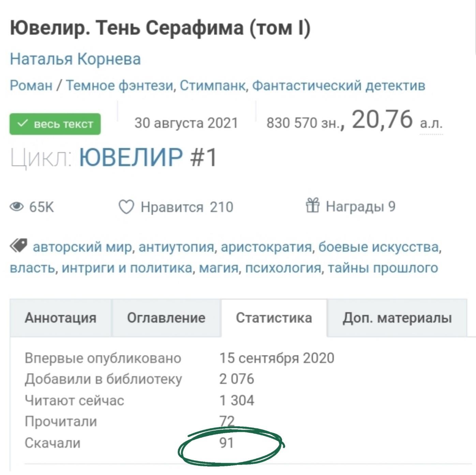This screenshot has width=476, height=475.
Task: Click the gift Awards icon
Action: [312, 205]
